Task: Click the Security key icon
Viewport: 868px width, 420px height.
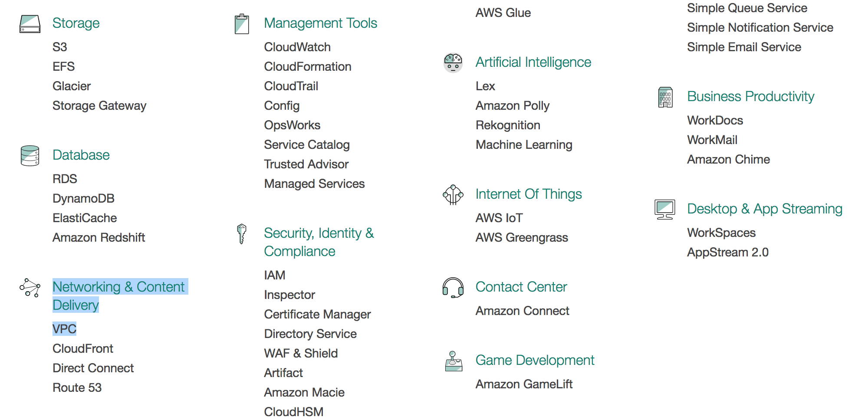Action: click(x=242, y=234)
